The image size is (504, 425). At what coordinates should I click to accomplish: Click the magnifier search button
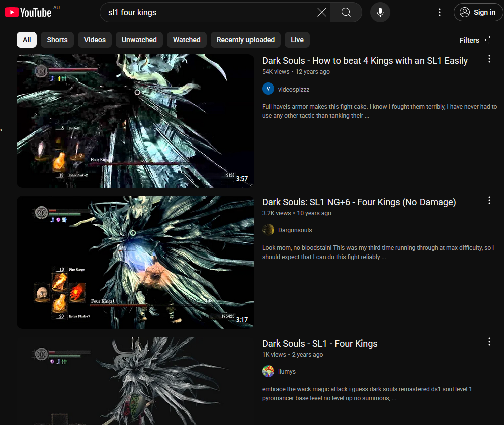click(x=346, y=12)
